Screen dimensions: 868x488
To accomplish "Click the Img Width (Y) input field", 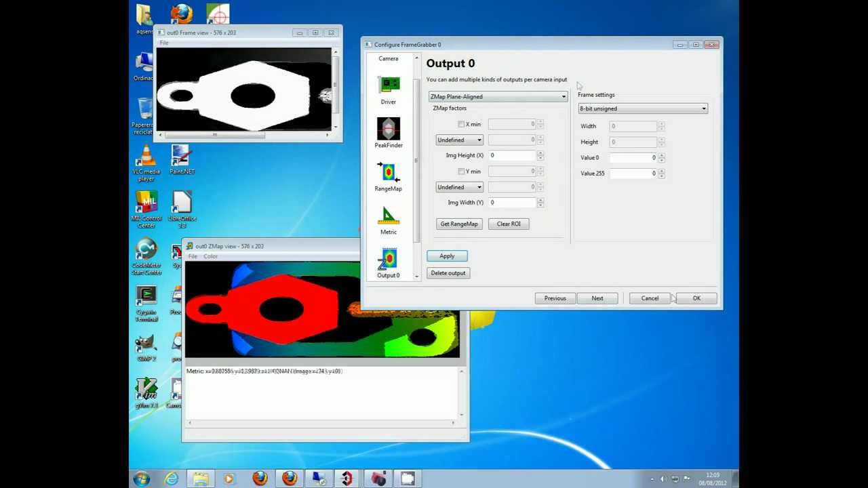I will pos(512,203).
